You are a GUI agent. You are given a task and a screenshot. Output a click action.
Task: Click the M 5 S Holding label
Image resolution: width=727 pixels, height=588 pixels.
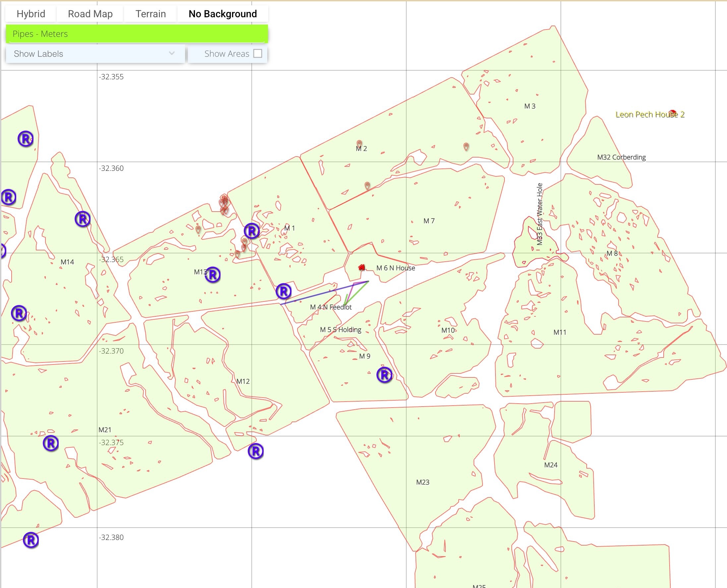[341, 330]
